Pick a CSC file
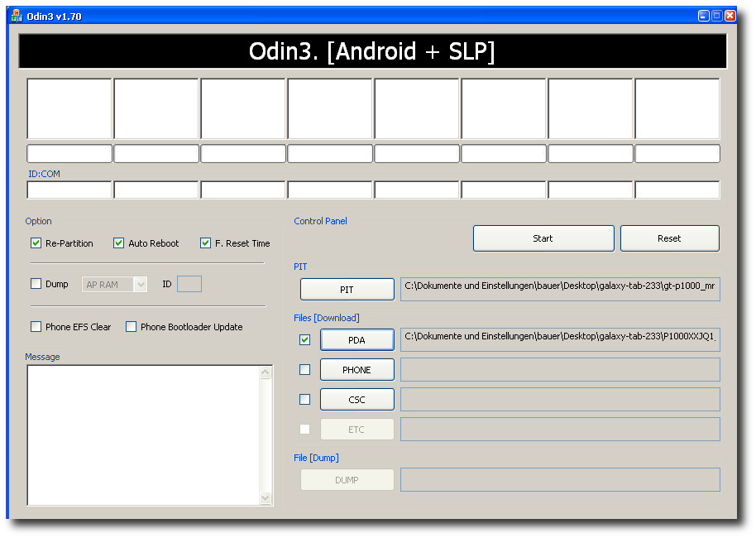 [357, 400]
